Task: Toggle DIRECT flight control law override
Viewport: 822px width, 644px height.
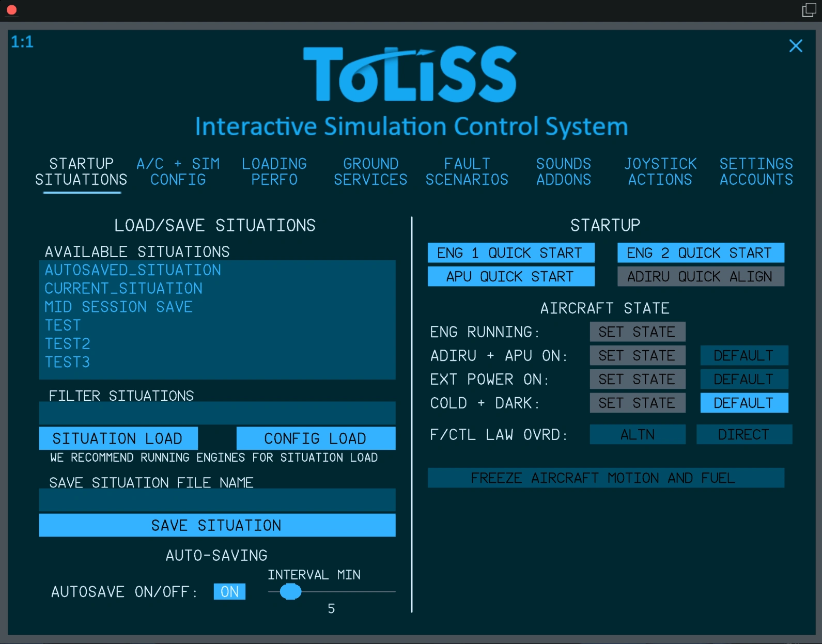Action: (743, 434)
